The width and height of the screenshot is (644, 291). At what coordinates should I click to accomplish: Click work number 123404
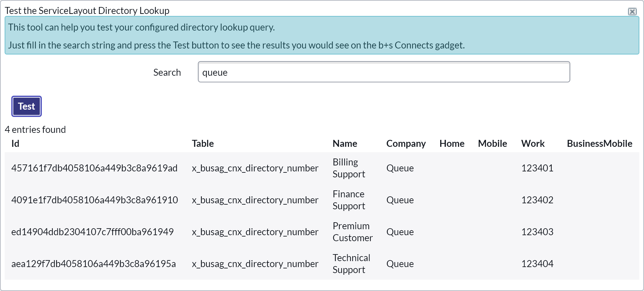[537, 264]
